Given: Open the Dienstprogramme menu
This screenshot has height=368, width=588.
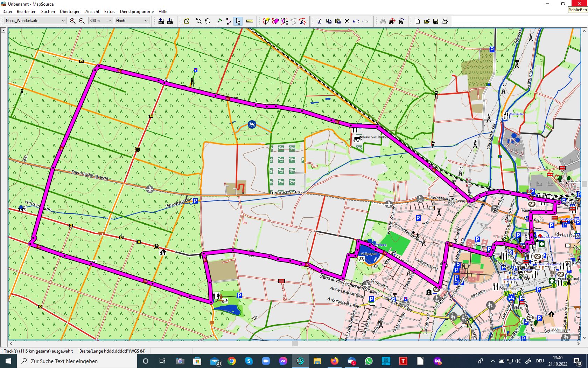Looking at the screenshot, I should tap(136, 11).
